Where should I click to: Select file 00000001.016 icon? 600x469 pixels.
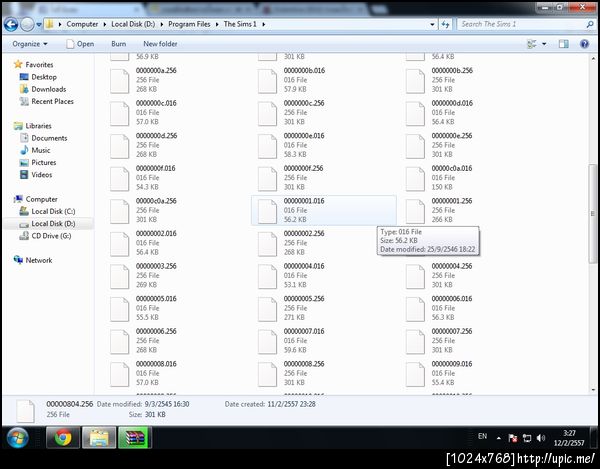[267, 211]
